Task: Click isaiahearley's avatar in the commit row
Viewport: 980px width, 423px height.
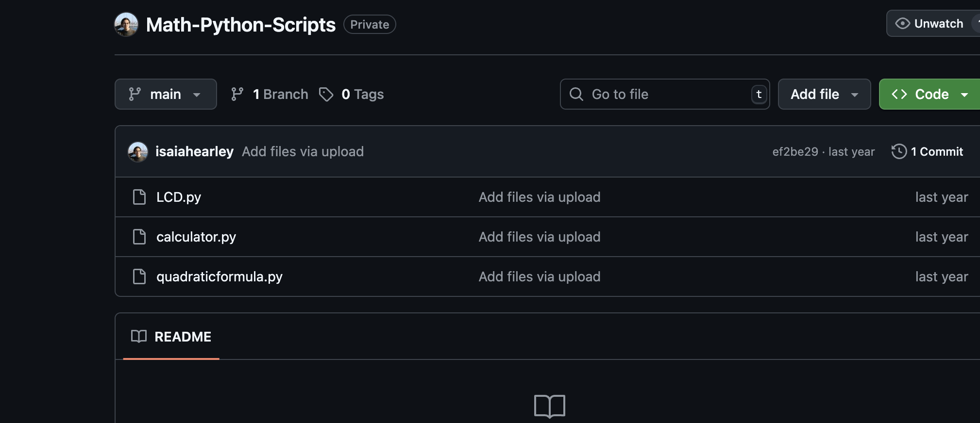Action: [138, 152]
